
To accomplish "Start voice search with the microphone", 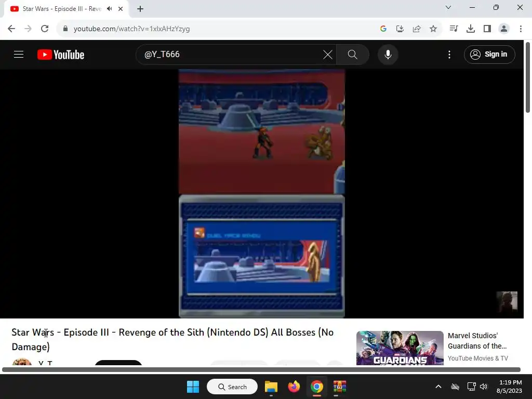I will tap(388, 54).
